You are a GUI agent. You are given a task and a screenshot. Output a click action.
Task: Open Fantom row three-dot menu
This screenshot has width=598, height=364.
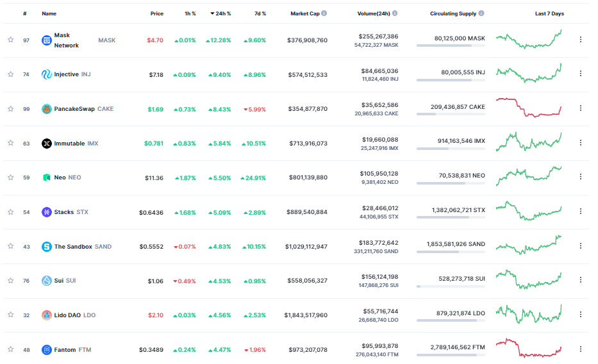[581, 349]
